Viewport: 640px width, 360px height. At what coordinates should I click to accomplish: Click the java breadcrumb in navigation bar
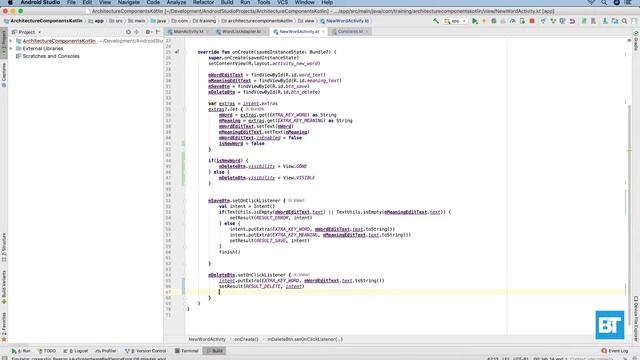click(158, 21)
